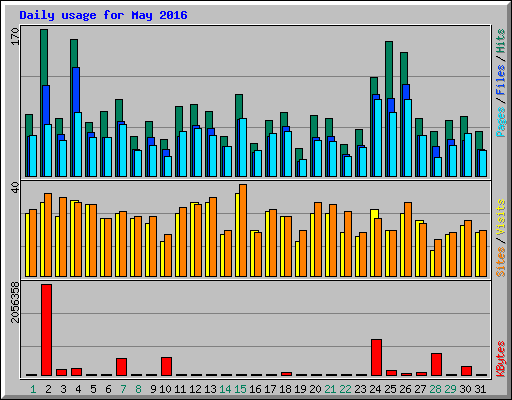Select day 31 on the date axis

480,389
